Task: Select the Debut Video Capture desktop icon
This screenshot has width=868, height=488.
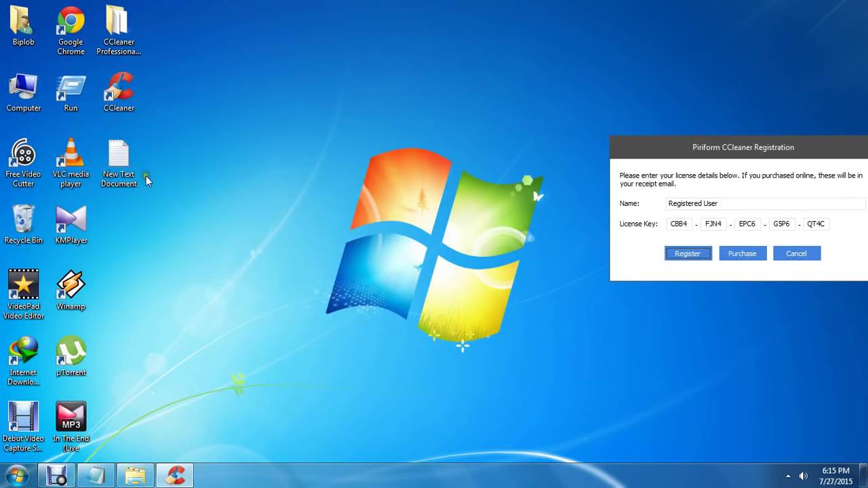Action: click(x=23, y=427)
